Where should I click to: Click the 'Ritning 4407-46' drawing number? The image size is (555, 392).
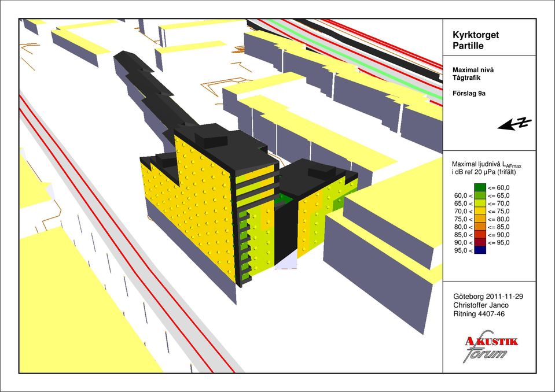[x=479, y=314]
